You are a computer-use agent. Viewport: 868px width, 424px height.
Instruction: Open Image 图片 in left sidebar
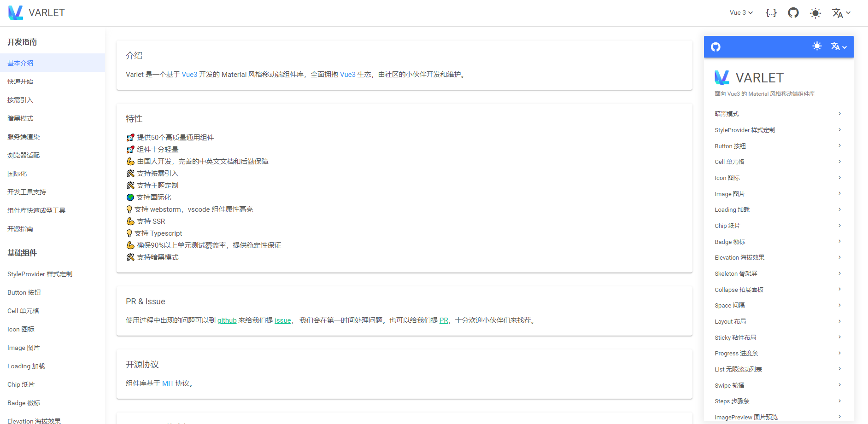(x=53, y=348)
